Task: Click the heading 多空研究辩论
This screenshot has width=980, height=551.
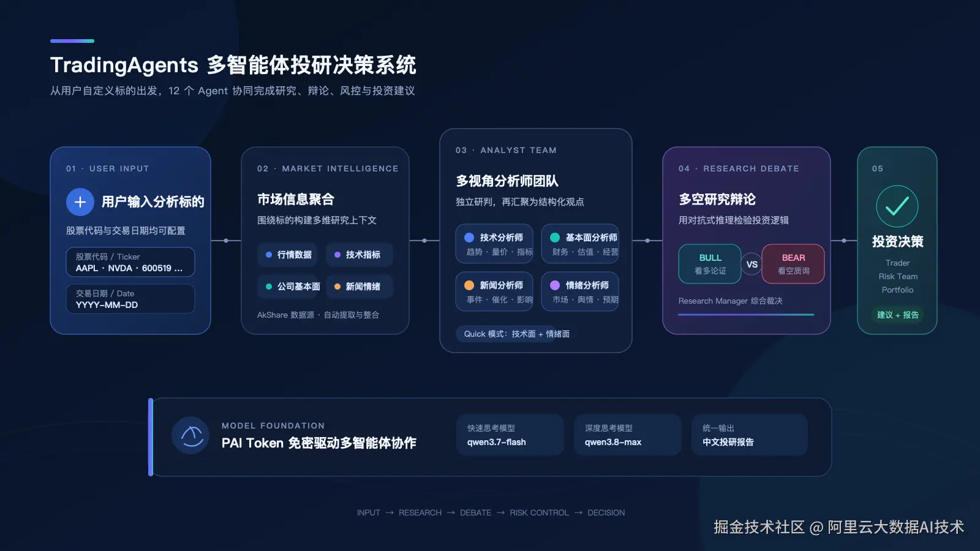Action: click(717, 200)
